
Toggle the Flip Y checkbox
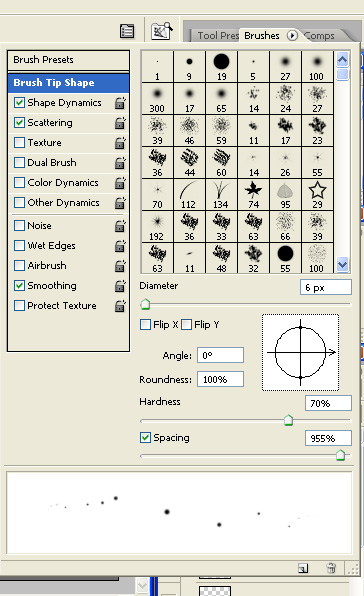187,325
